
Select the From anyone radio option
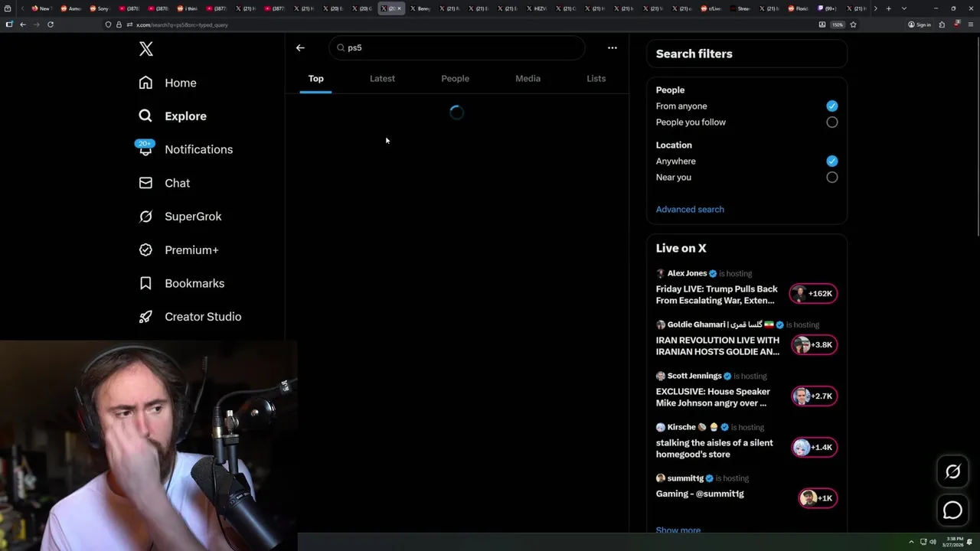pos(832,106)
